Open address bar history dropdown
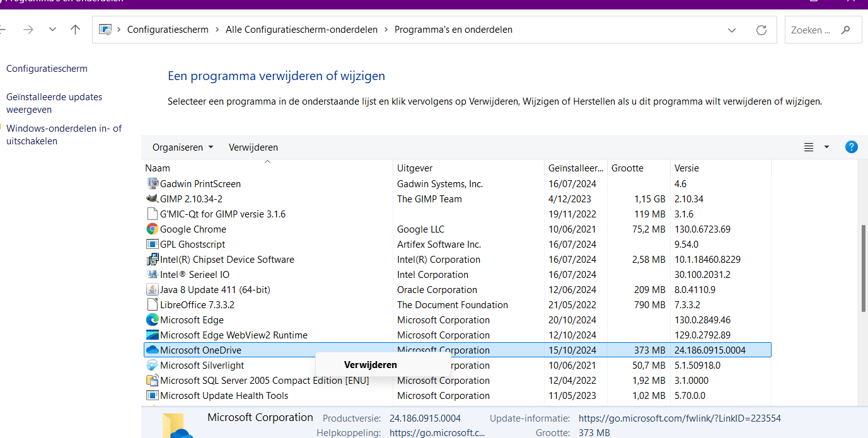This screenshot has height=438, width=868. (x=732, y=30)
